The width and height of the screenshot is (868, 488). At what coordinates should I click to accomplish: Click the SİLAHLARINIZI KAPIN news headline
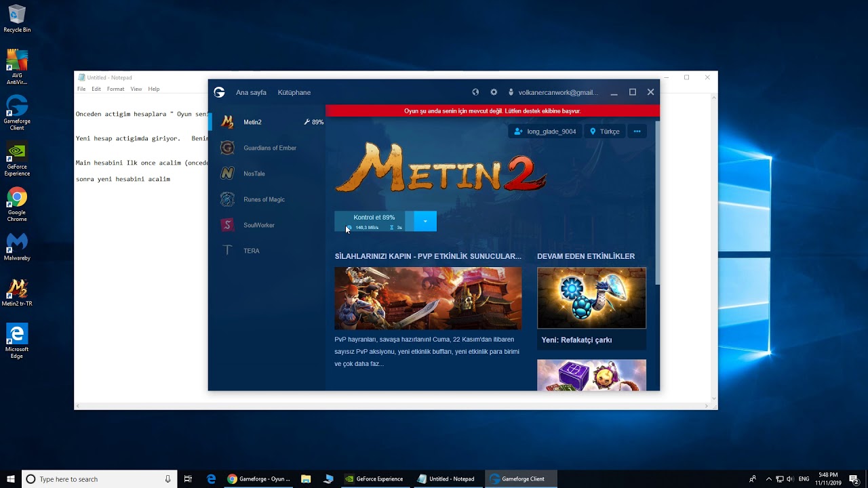pos(428,256)
